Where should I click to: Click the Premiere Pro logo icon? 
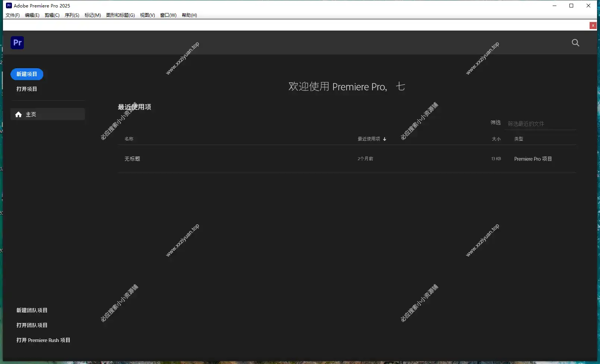click(x=17, y=42)
